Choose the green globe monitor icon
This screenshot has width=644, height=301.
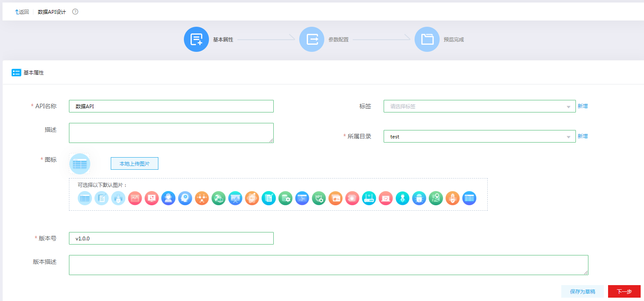pos(219,198)
